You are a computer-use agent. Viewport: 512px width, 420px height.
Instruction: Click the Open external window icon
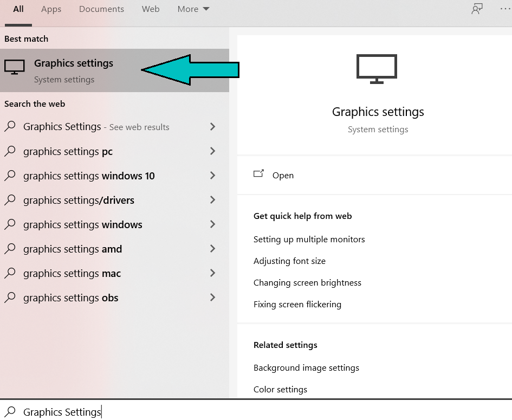point(258,173)
